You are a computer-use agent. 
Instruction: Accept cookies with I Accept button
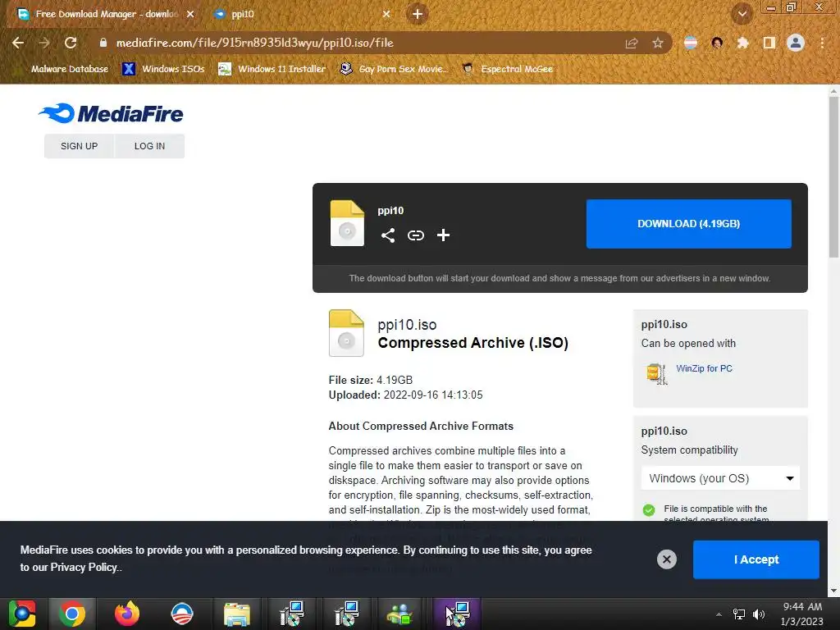click(756, 559)
